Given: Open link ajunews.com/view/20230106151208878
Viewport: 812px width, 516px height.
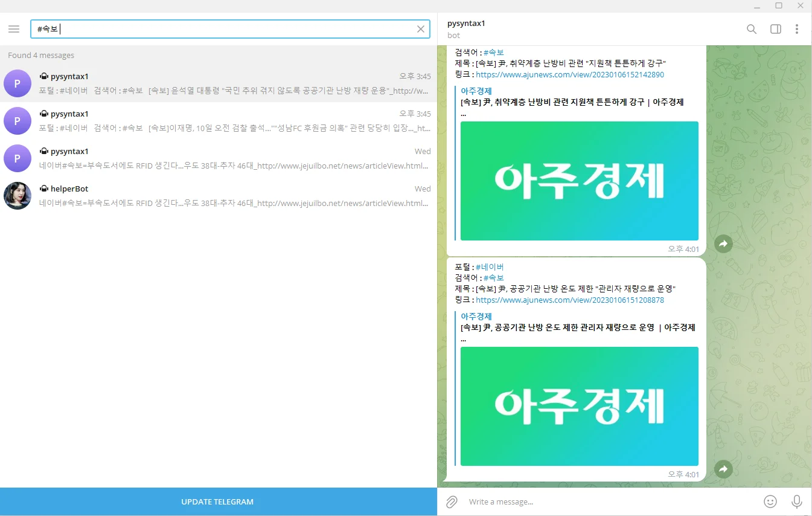Looking at the screenshot, I should 570,300.
